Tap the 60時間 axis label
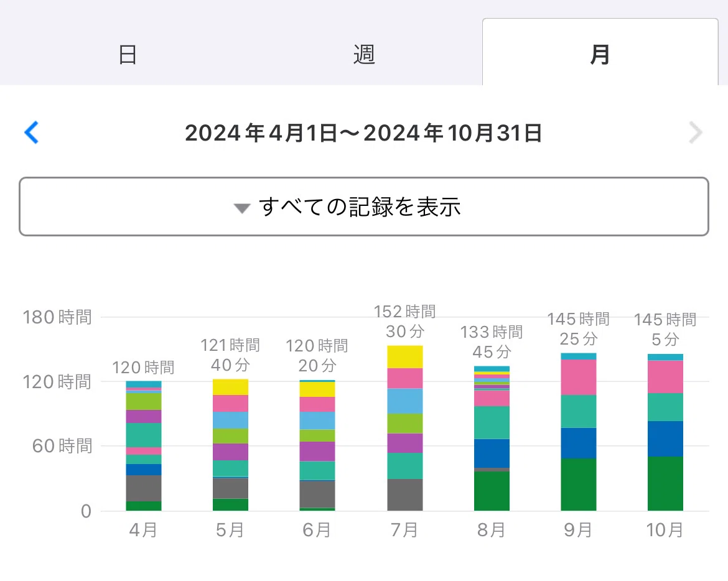 [x=62, y=446]
